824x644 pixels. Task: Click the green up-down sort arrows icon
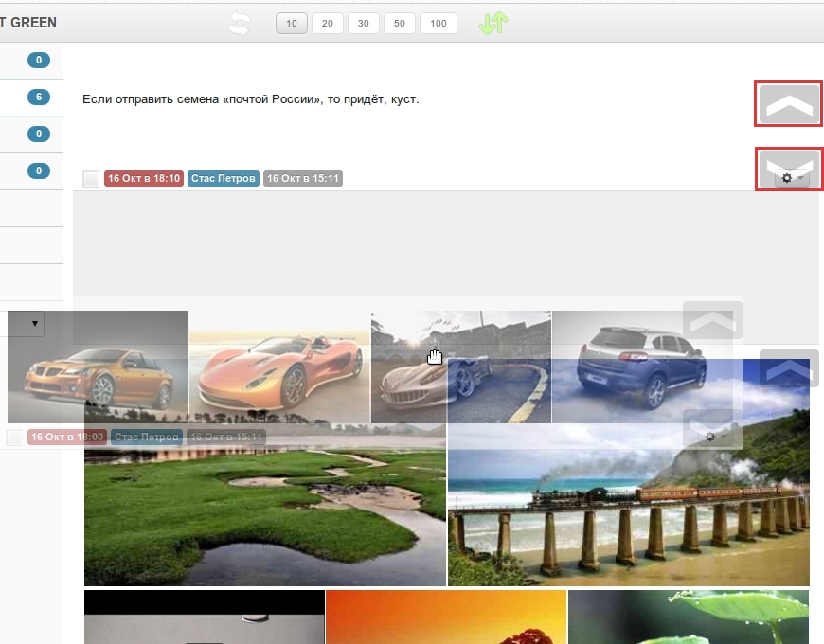point(493,23)
